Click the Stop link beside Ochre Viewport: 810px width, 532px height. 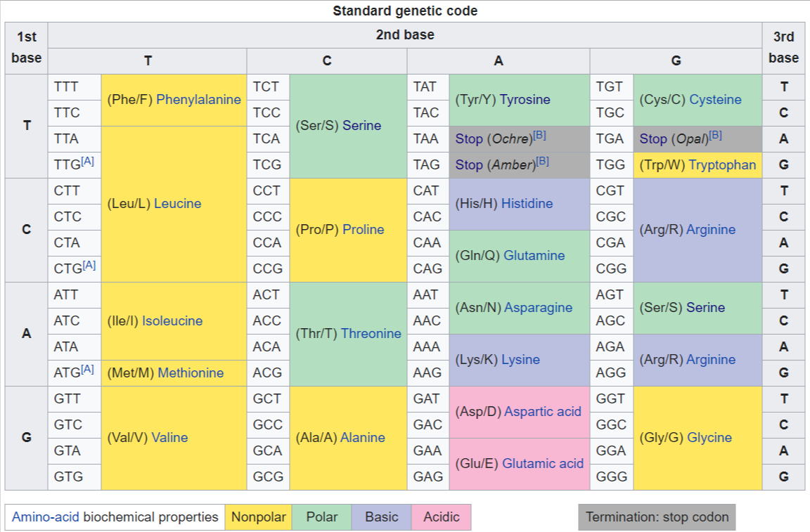(x=469, y=139)
